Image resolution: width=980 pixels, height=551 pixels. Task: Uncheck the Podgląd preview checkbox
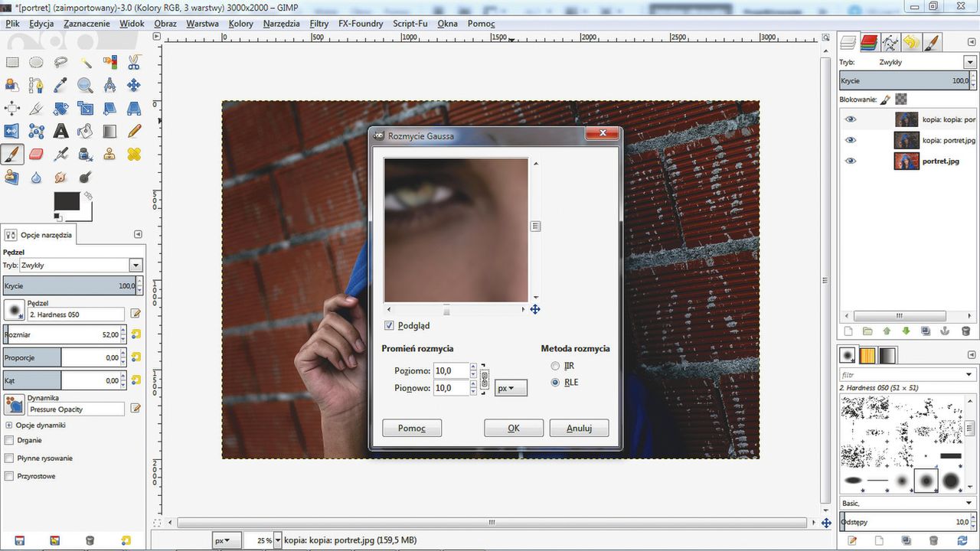click(389, 325)
